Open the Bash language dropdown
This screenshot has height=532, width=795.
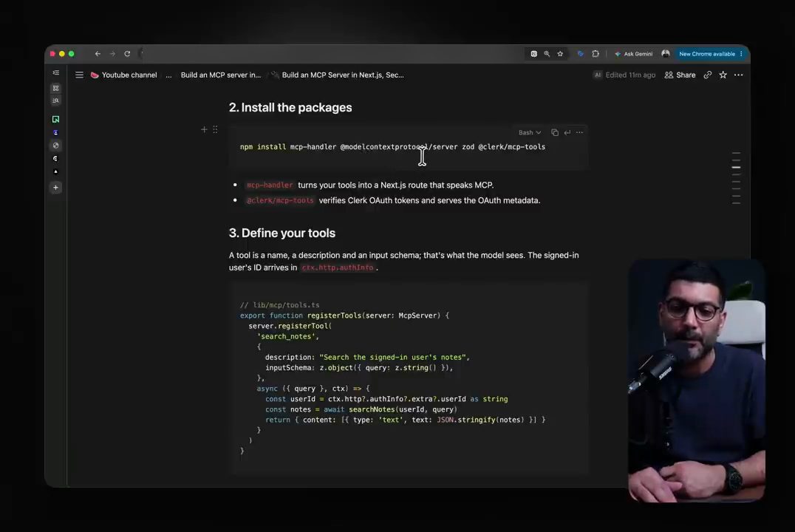[529, 132]
